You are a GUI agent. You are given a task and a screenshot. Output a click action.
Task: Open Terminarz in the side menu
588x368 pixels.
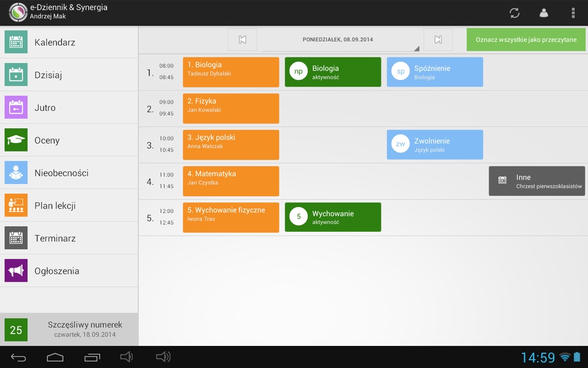pyautogui.click(x=69, y=238)
